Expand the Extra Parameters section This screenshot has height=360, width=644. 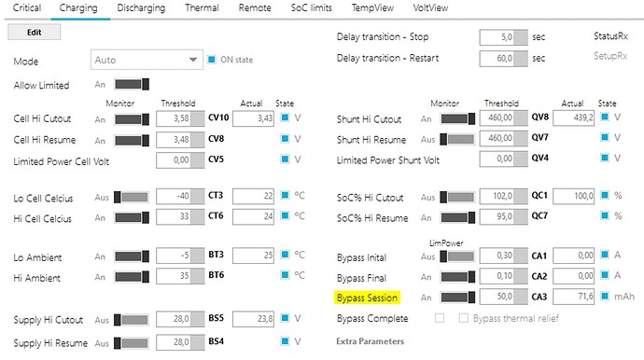[370, 341]
